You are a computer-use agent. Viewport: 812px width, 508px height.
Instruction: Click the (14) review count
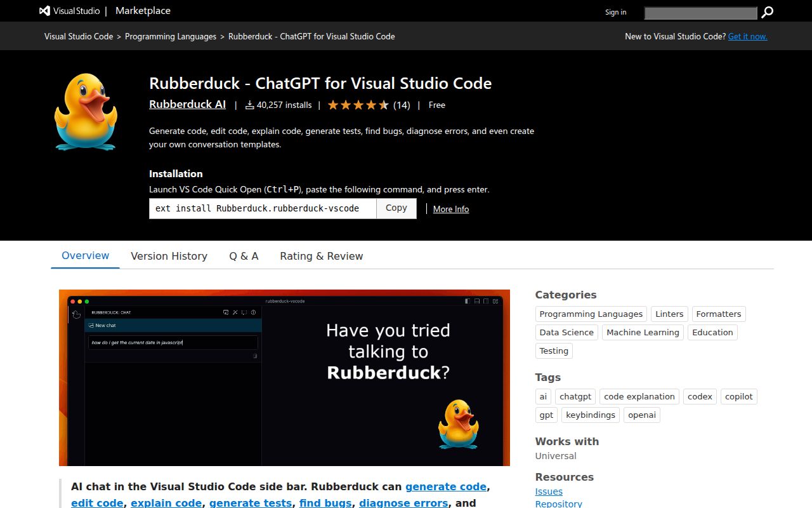click(402, 105)
